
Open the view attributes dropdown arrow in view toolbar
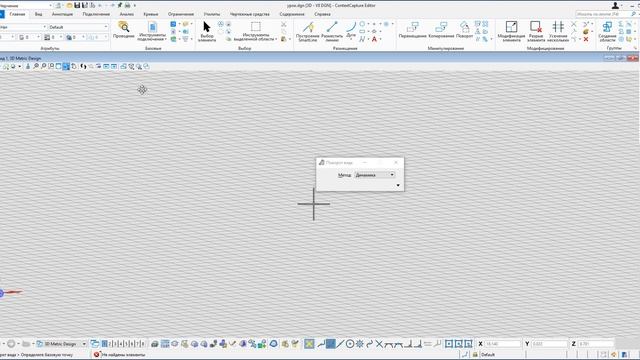(x=20, y=66)
